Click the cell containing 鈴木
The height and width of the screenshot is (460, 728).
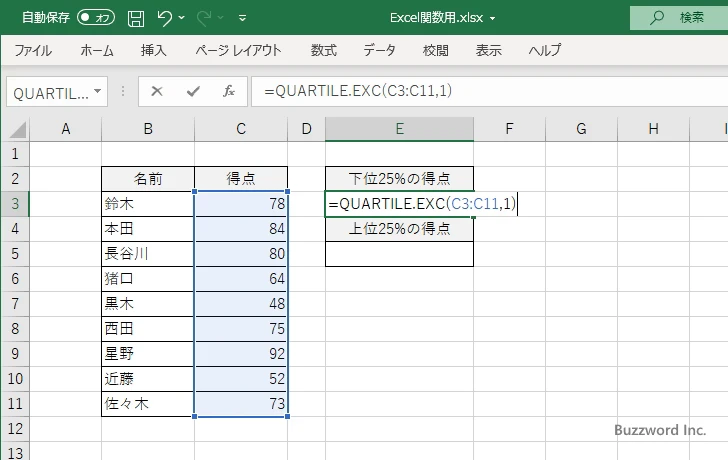[x=148, y=204]
